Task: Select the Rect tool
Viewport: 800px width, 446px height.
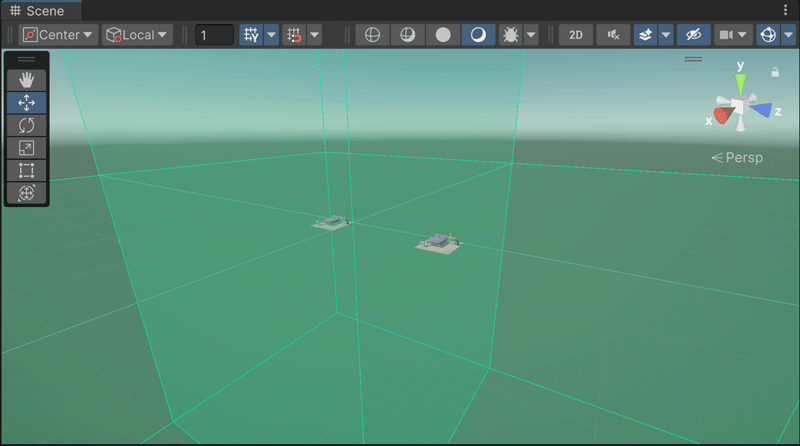Action: tap(27, 171)
